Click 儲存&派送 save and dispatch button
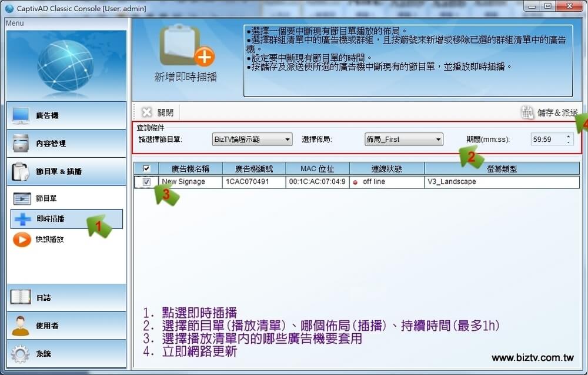Screen dimensions: 588x375 point(549,112)
